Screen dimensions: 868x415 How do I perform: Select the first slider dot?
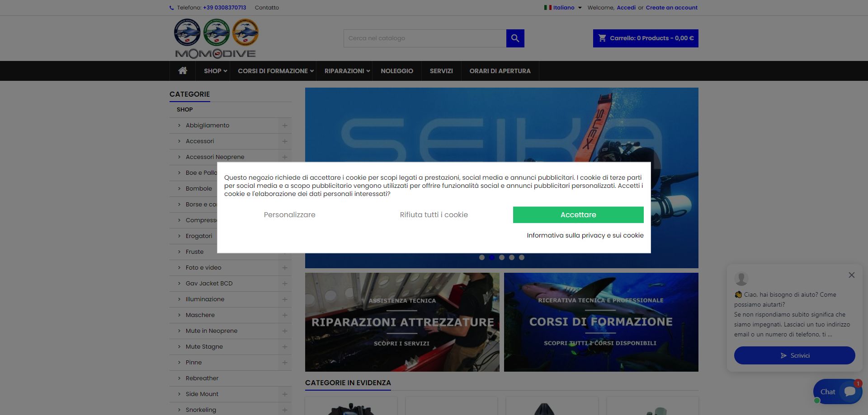(x=482, y=257)
